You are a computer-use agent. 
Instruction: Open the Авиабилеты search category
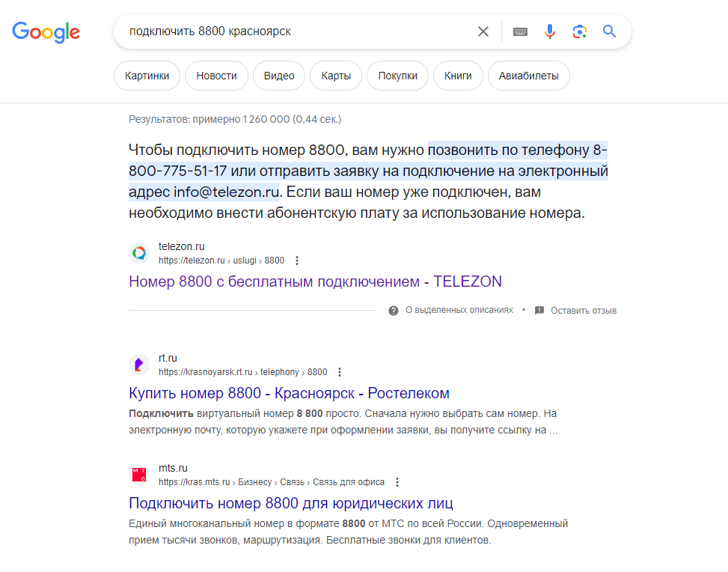528,76
